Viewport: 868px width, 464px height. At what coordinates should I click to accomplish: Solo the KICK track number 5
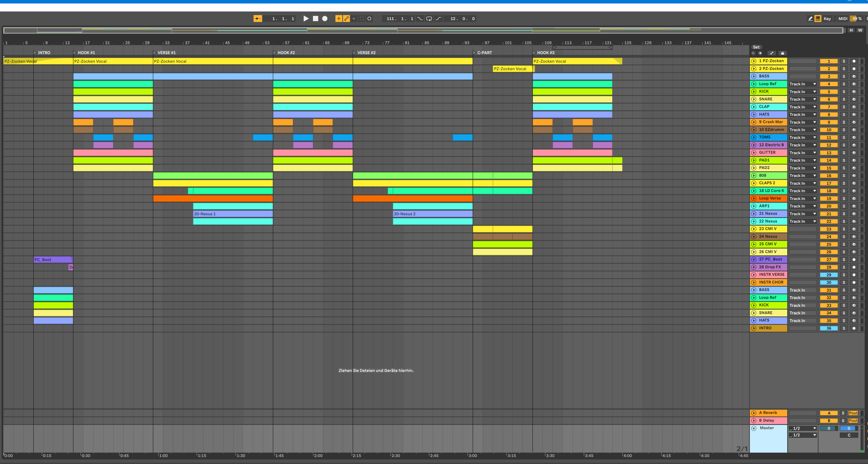click(844, 92)
